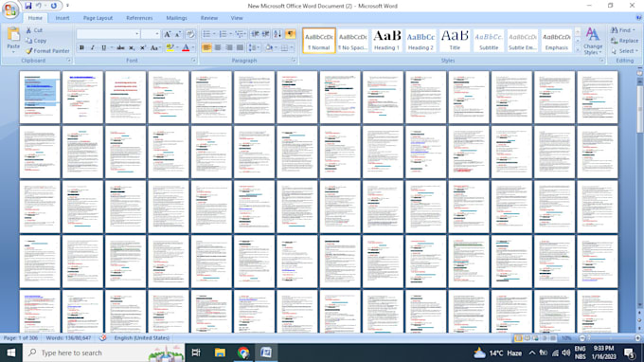Click the Windows taskbar search box
Viewport: 644px width, 362px height.
click(x=103, y=353)
